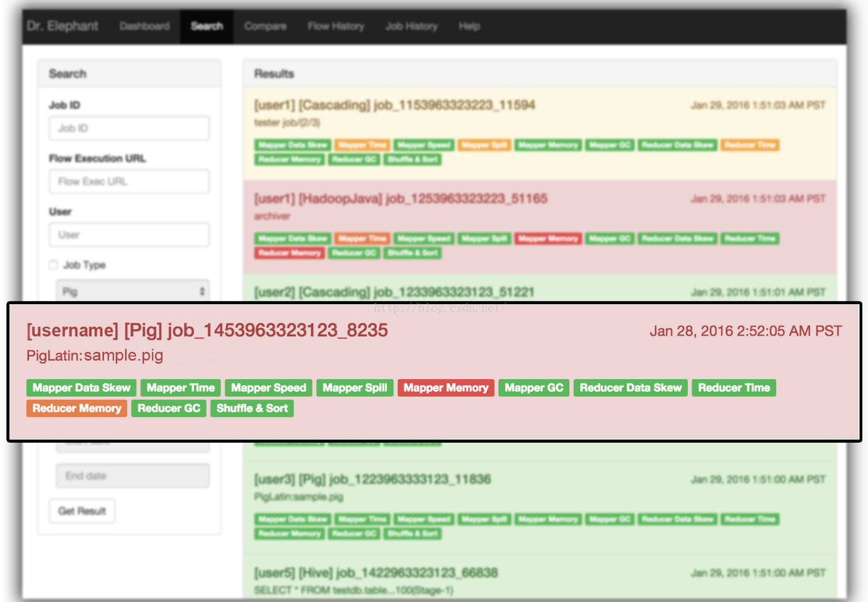The width and height of the screenshot is (868, 602).
Task: Open Job History in the navbar
Action: [411, 26]
